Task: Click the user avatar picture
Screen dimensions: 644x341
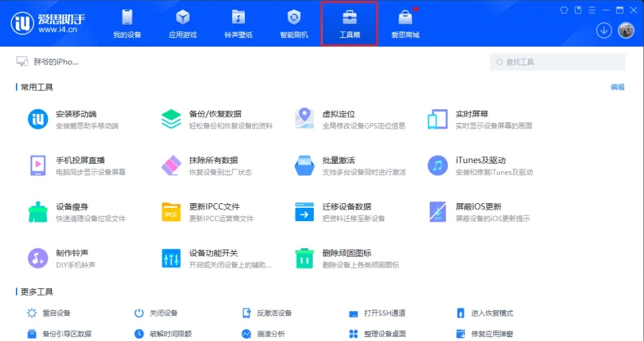Action: tap(626, 31)
